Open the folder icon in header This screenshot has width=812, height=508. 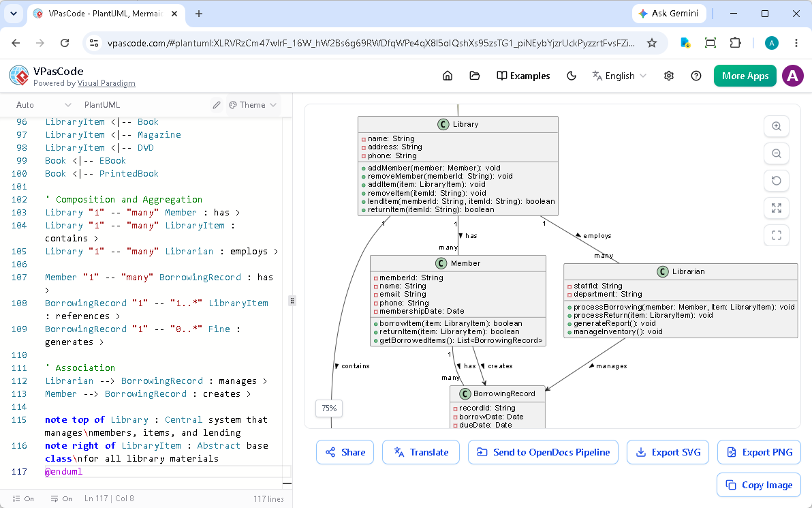pos(474,76)
